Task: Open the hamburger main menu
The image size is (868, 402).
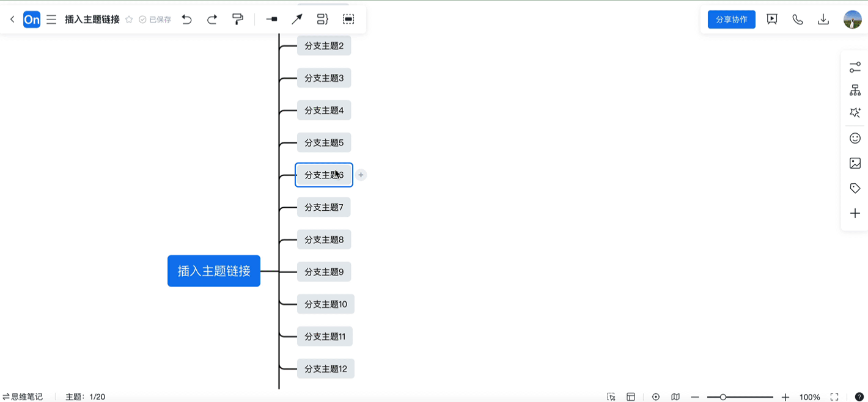Action: point(51,20)
